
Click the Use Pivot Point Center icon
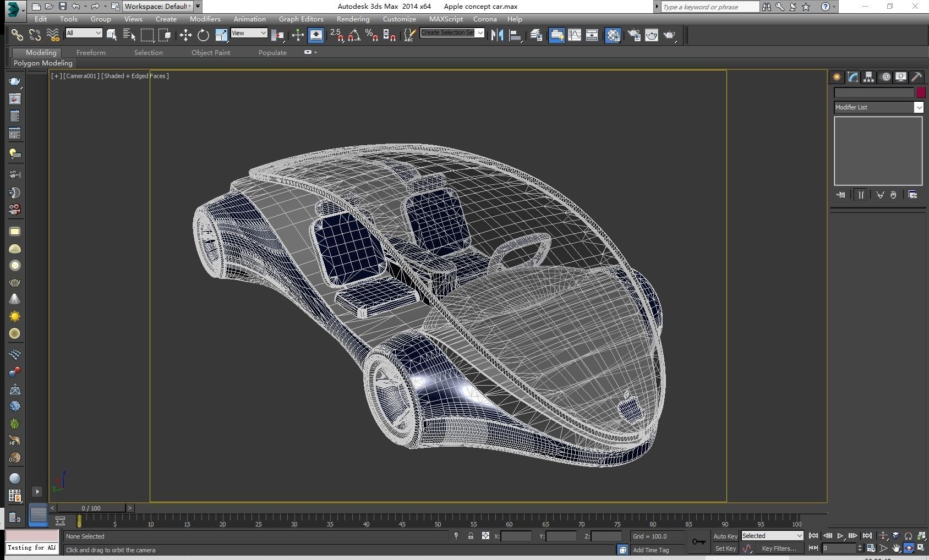(x=278, y=35)
